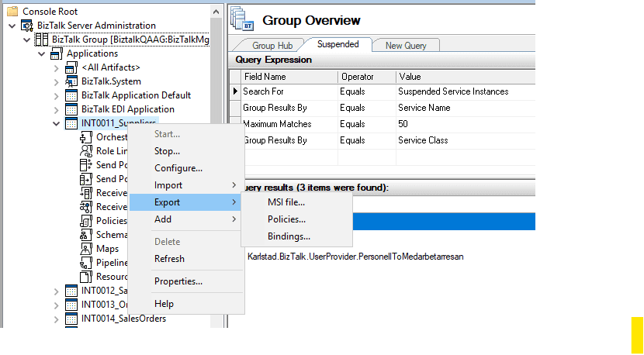Click the Send Ports icon

coord(86,179)
